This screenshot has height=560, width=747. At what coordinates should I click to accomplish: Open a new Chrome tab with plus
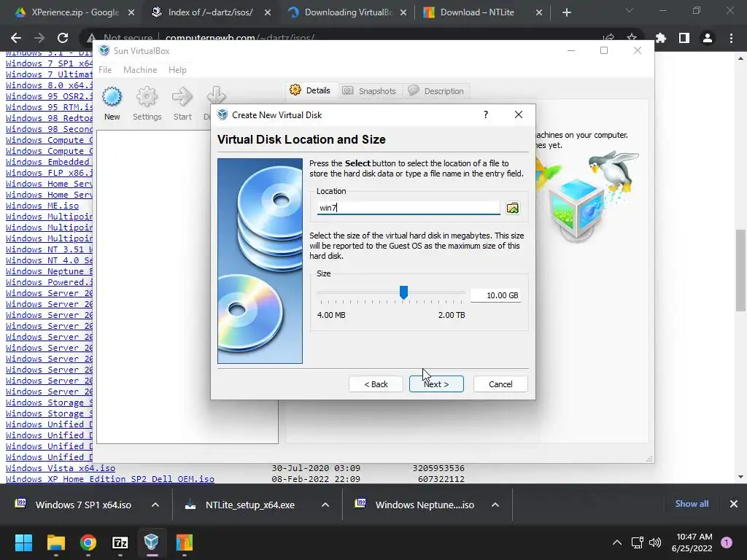click(x=566, y=12)
